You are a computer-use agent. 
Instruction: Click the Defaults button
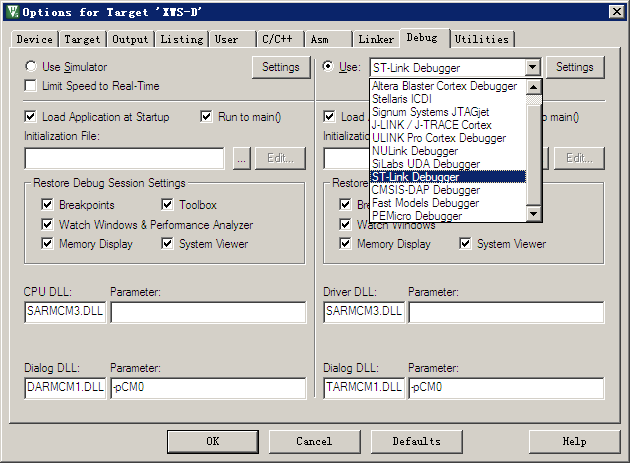[x=416, y=441]
